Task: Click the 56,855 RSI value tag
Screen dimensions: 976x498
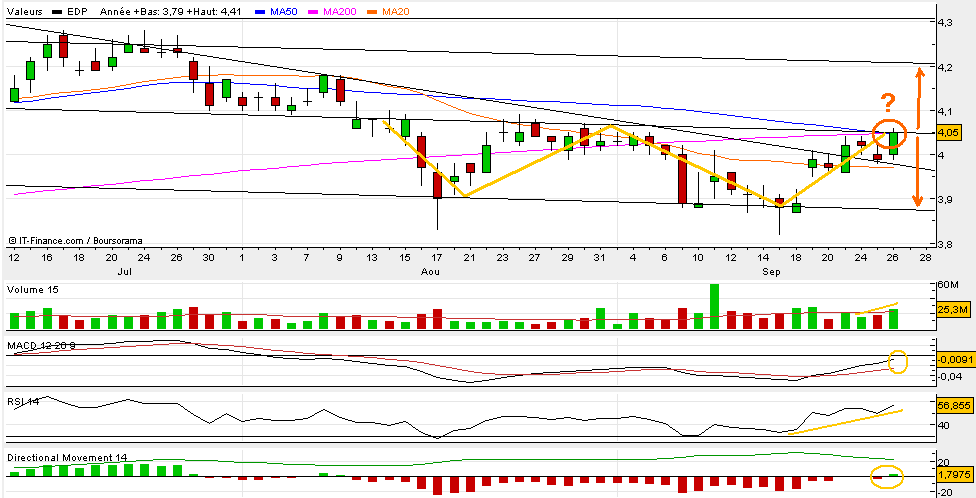Action: pos(954,405)
